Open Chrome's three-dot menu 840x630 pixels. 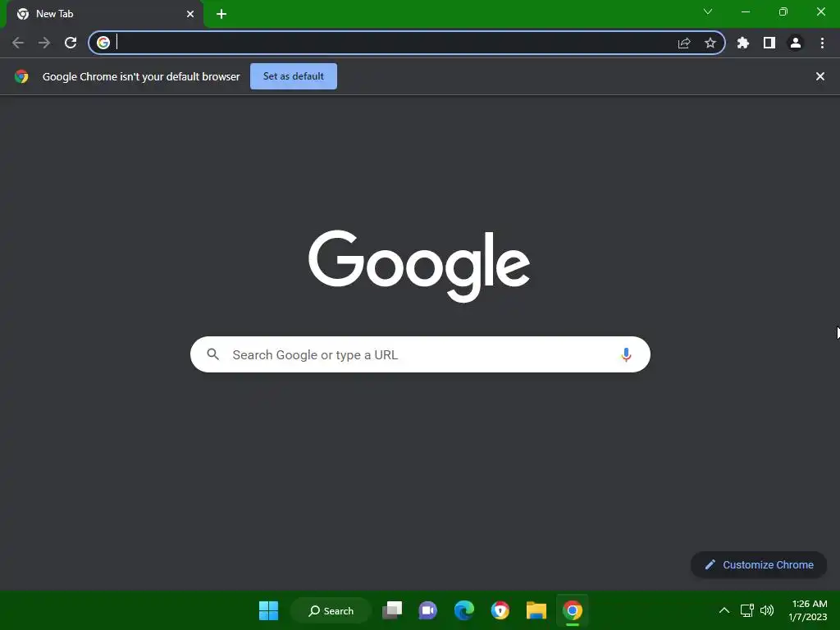822,43
